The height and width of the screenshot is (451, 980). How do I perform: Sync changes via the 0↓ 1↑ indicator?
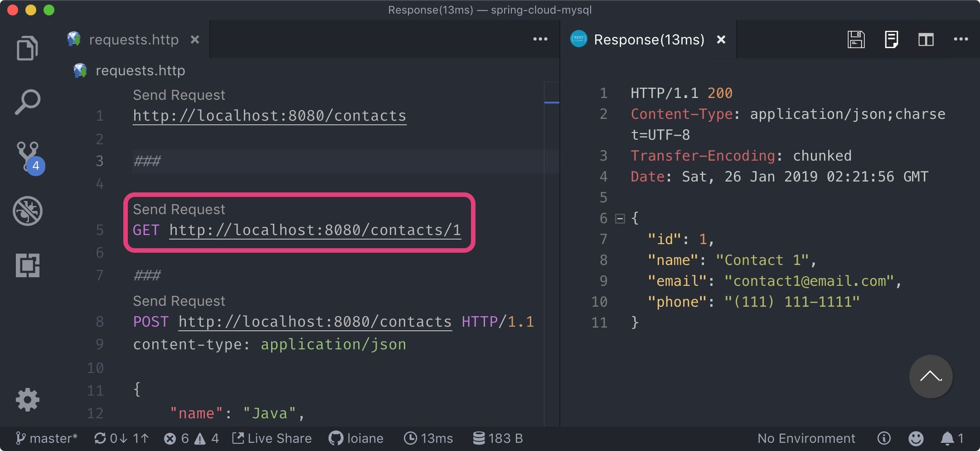(121, 438)
